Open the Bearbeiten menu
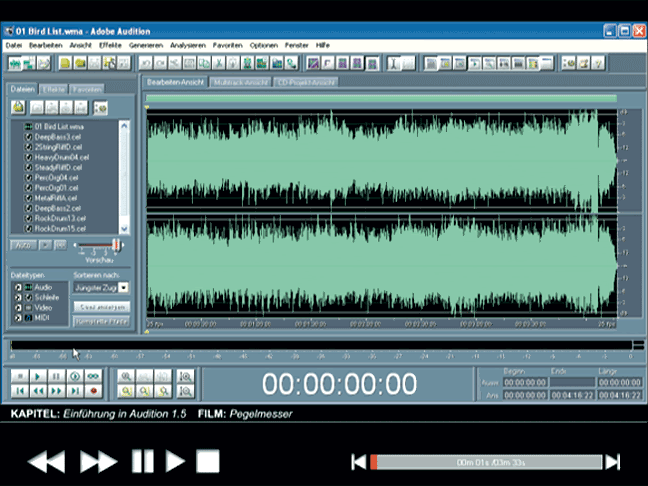Viewport: 648px width, 486px height. (x=45, y=45)
